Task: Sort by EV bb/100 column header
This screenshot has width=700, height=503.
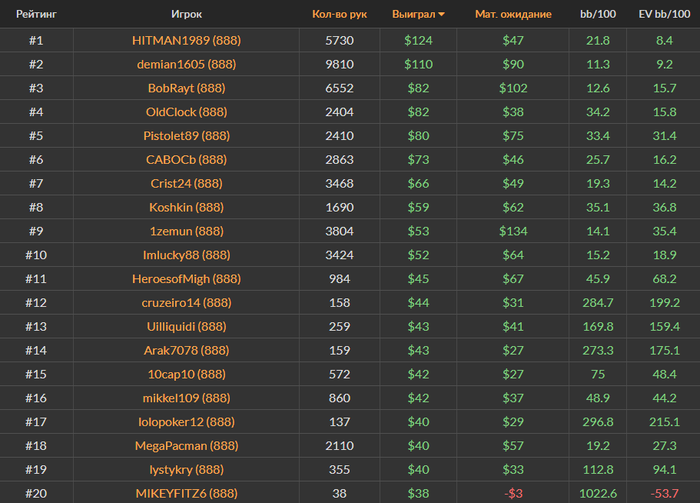Action: (663, 15)
